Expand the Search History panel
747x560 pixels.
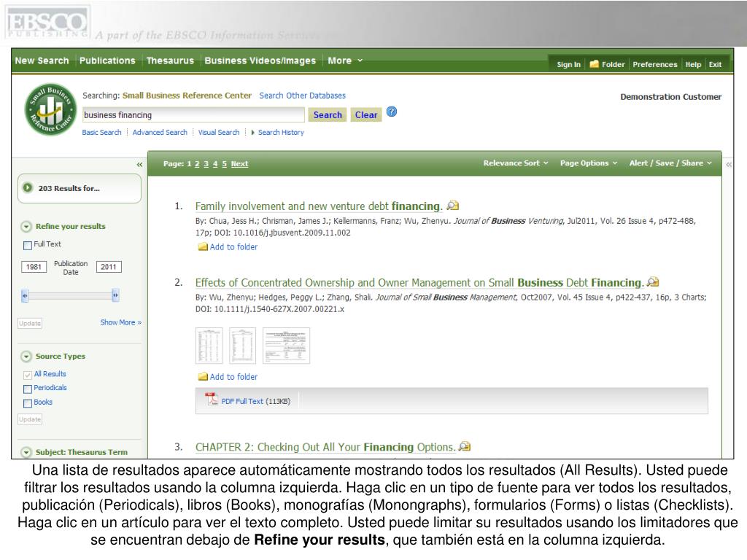pos(278,133)
